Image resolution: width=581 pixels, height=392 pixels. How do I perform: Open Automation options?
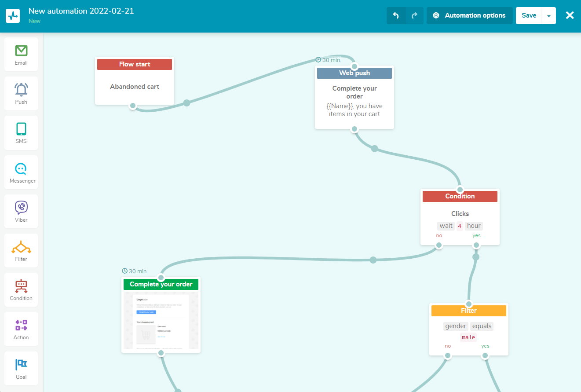pyautogui.click(x=469, y=15)
